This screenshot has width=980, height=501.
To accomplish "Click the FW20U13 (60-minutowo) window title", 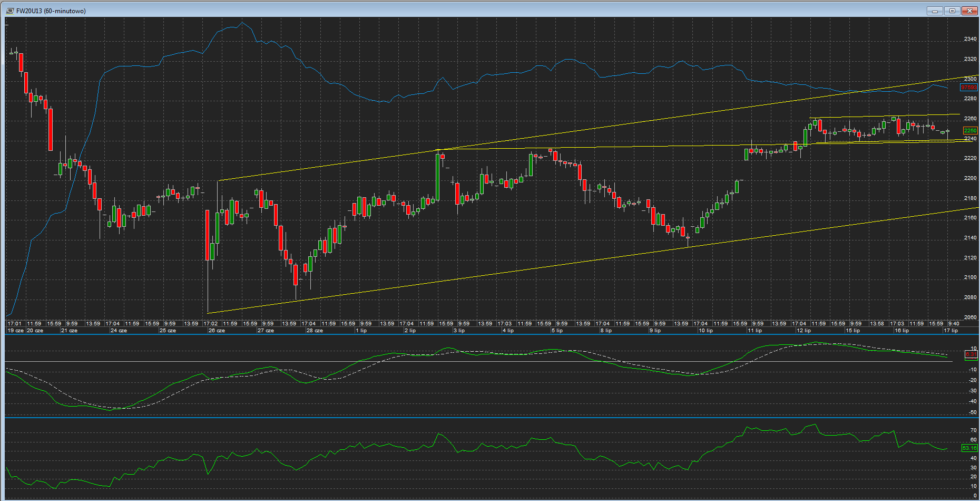I will click(51, 11).
